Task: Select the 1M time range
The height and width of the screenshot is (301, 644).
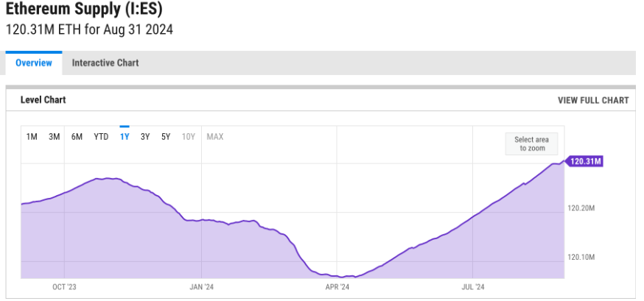Action: click(x=32, y=137)
